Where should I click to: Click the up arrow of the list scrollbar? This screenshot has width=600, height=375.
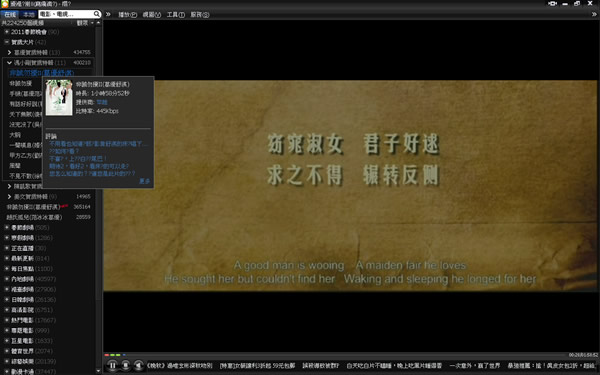[x=98, y=23]
